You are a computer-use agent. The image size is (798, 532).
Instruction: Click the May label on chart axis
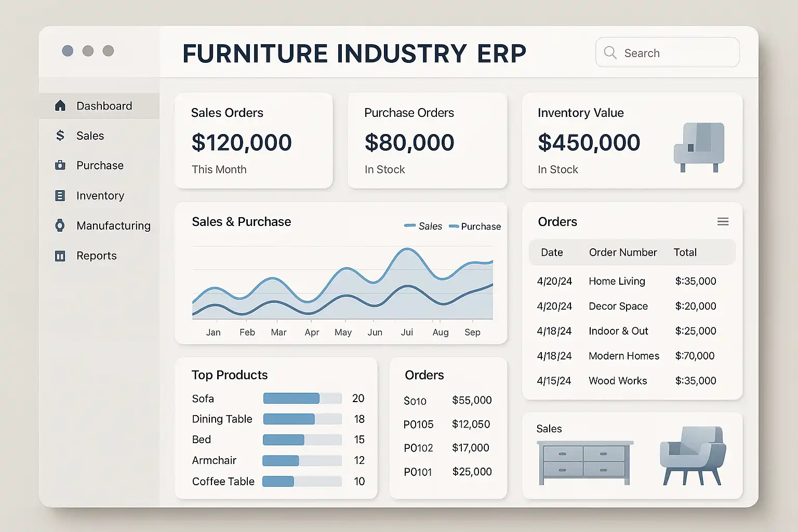click(x=343, y=332)
